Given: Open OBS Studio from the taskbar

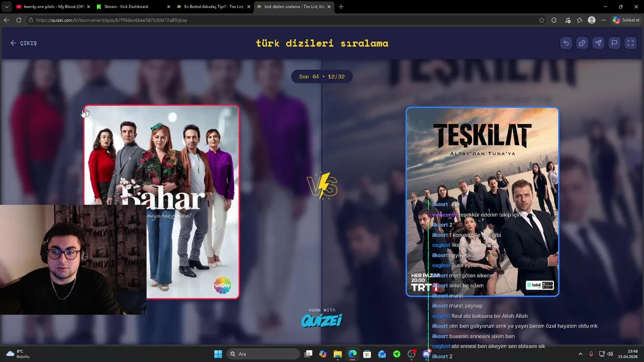Looking at the screenshot, I should [x=412, y=354].
